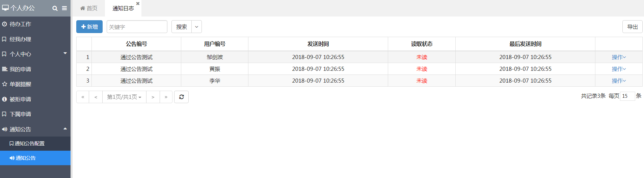Toggle the hamburger menu icon in sidebar header
644x178 pixels.
[x=64, y=8]
